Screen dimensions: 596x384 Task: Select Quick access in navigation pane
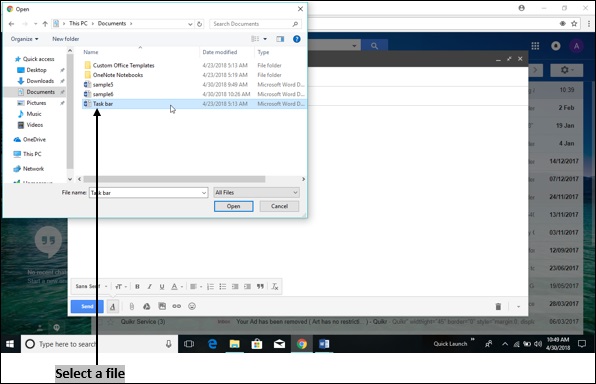click(x=35, y=59)
